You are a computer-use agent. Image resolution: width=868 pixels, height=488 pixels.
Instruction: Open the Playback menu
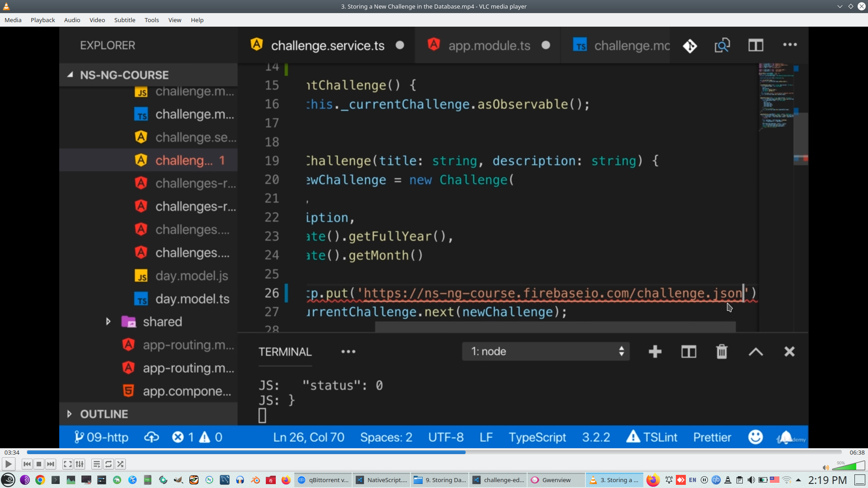tap(42, 20)
